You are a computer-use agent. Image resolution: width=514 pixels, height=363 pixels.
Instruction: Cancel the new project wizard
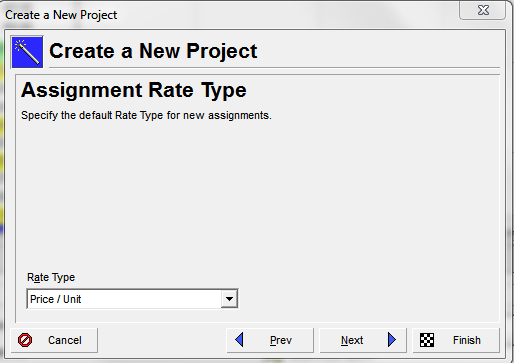[54, 340]
